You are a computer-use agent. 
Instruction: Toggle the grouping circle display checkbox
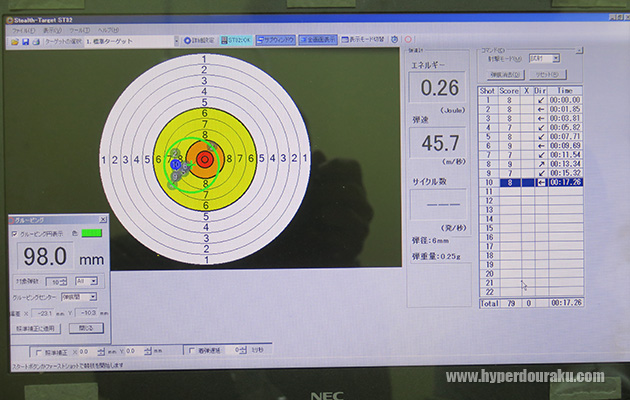point(14,234)
